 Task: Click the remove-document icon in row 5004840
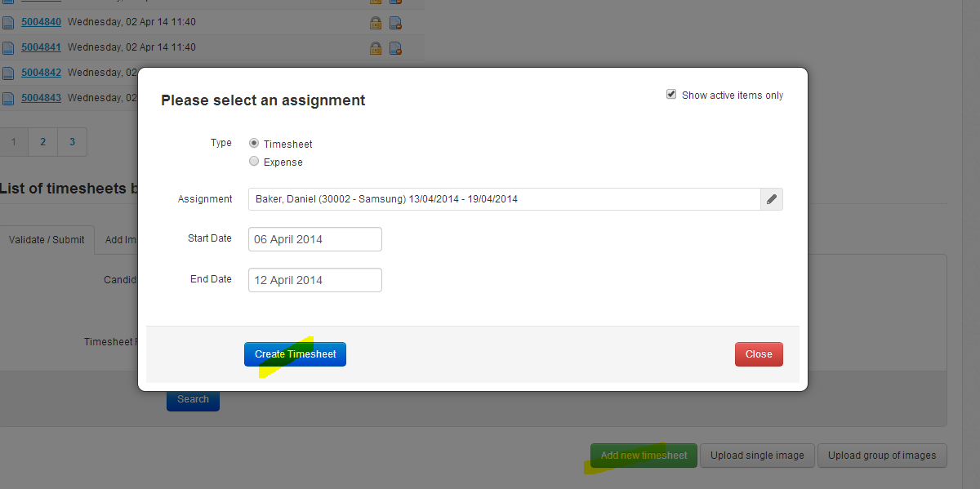point(395,23)
